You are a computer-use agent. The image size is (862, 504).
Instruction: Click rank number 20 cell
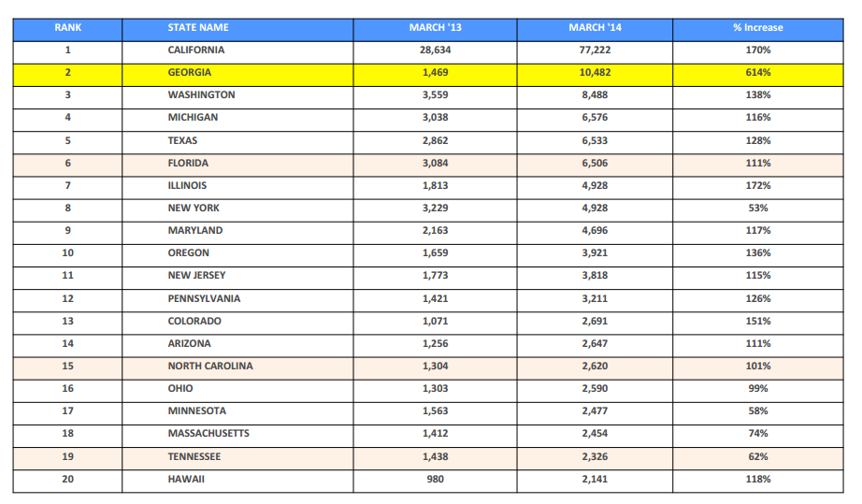point(67,479)
